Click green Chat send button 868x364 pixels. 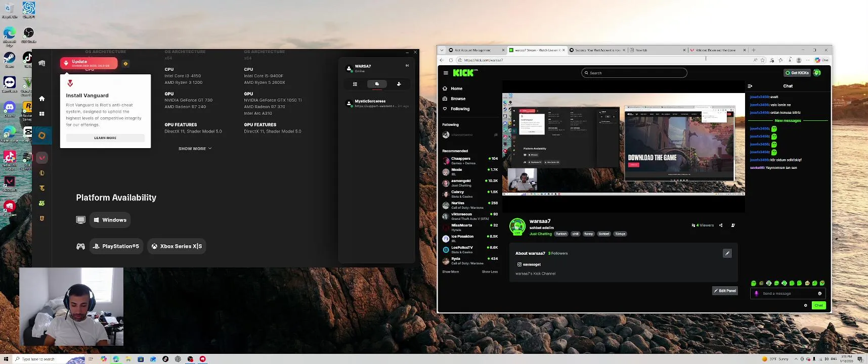[818, 305]
